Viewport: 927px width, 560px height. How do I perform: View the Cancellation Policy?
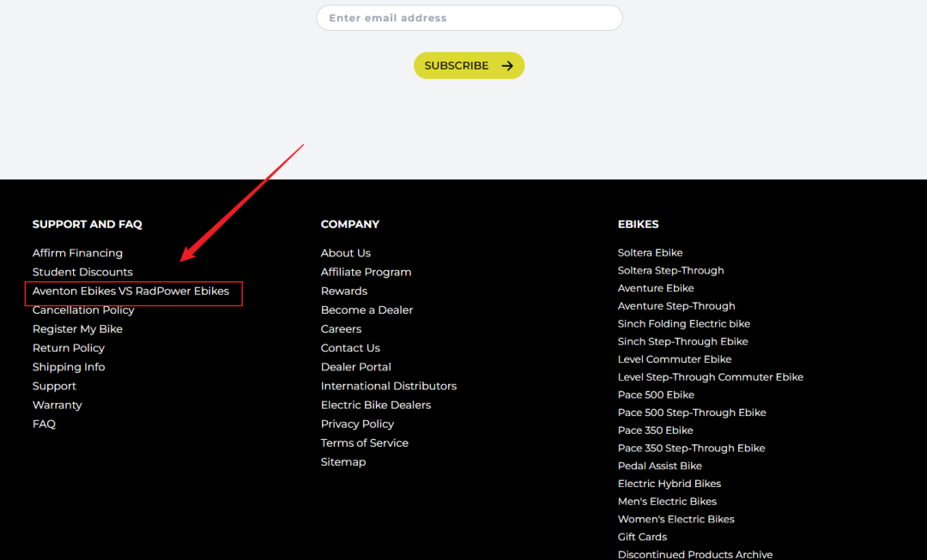pyautogui.click(x=83, y=310)
